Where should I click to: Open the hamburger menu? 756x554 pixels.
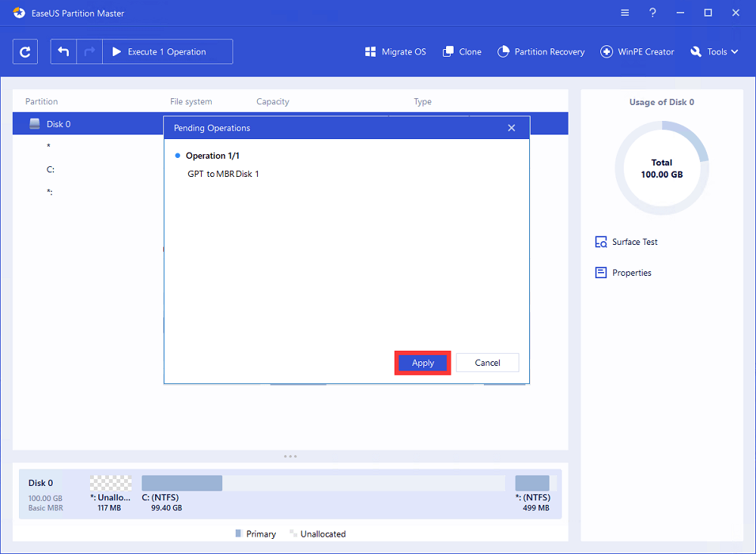click(624, 12)
